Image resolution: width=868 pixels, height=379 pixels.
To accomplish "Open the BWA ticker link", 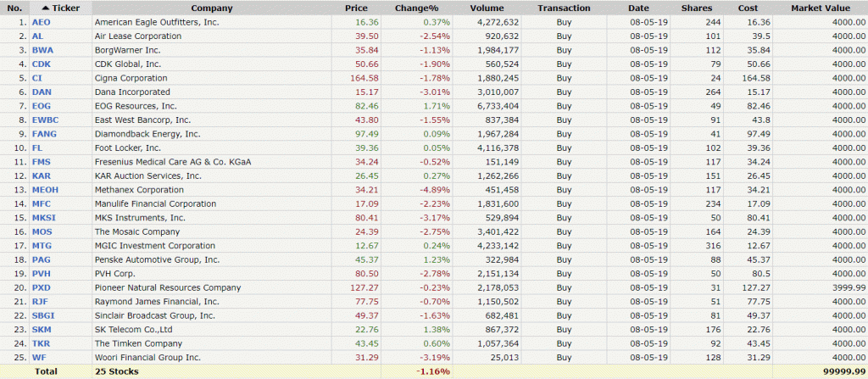I will 42,50.
